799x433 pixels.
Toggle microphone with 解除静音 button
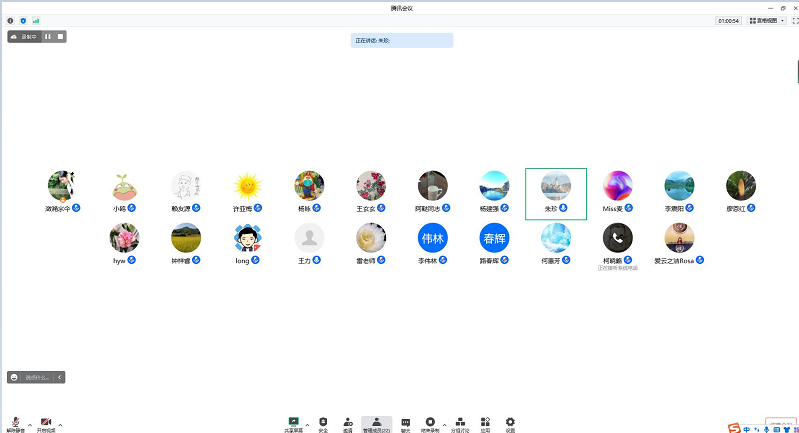click(16, 423)
